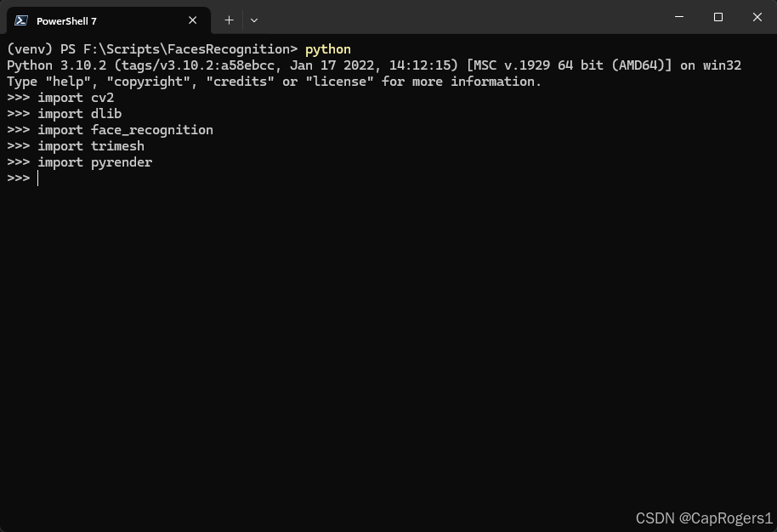Click the 'import trimesh' line
The image size is (777, 532).
[76, 146]
